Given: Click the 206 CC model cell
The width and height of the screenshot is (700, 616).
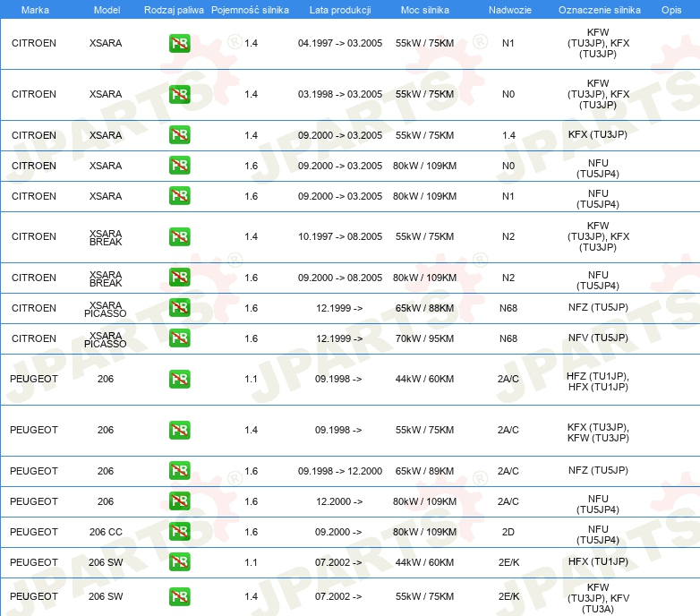Looking at the screenshot, I should 106,532.
